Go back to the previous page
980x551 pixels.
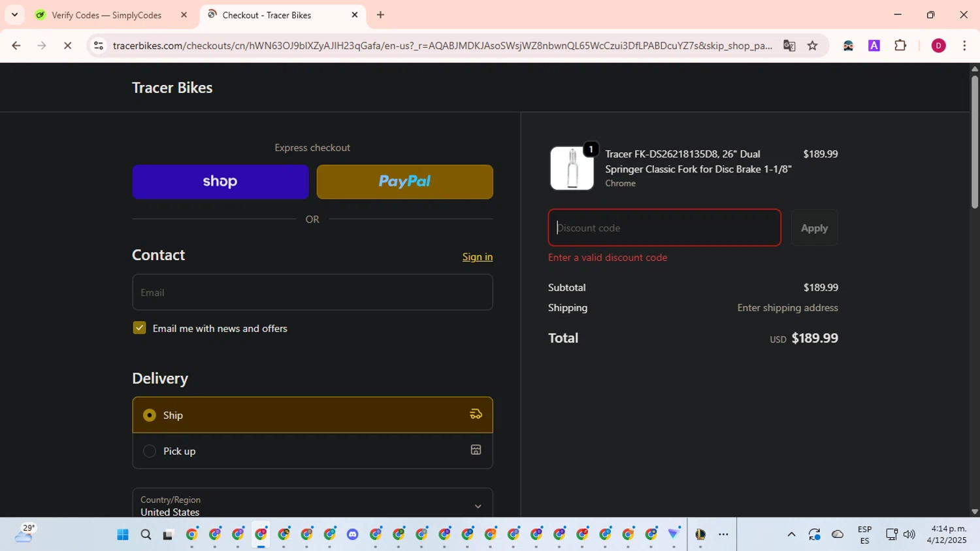coord(16,46)
